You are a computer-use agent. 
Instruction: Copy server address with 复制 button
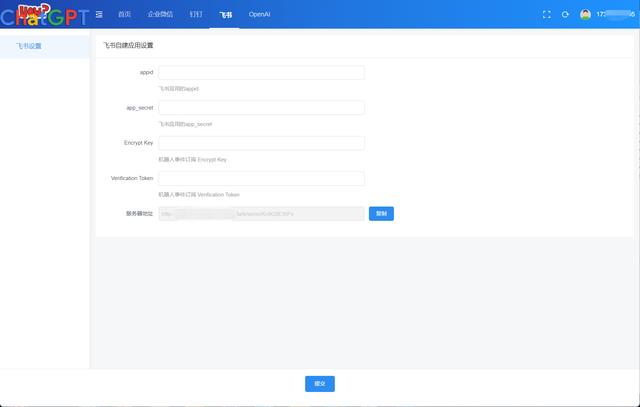point(381,214)
